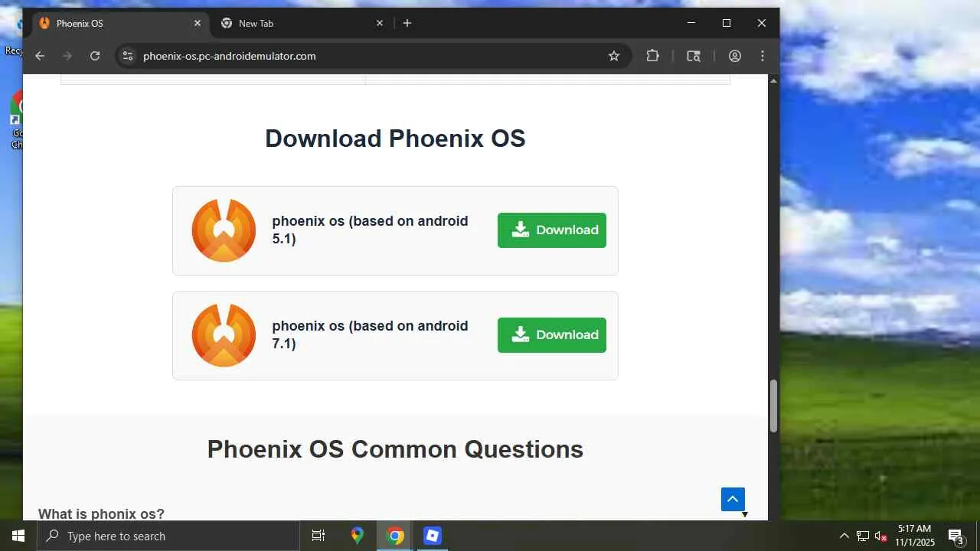
Task: Bookmark this page with the star icon
Action: pos(613,56)
